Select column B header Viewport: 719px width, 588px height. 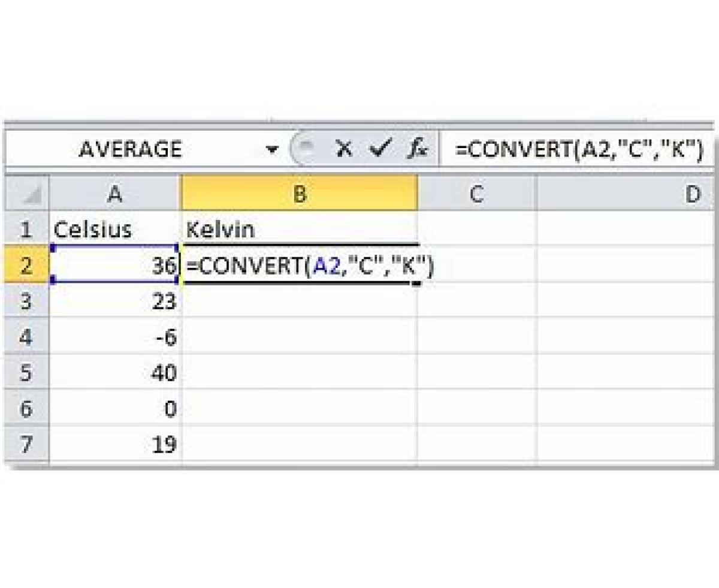click(300, 194)
